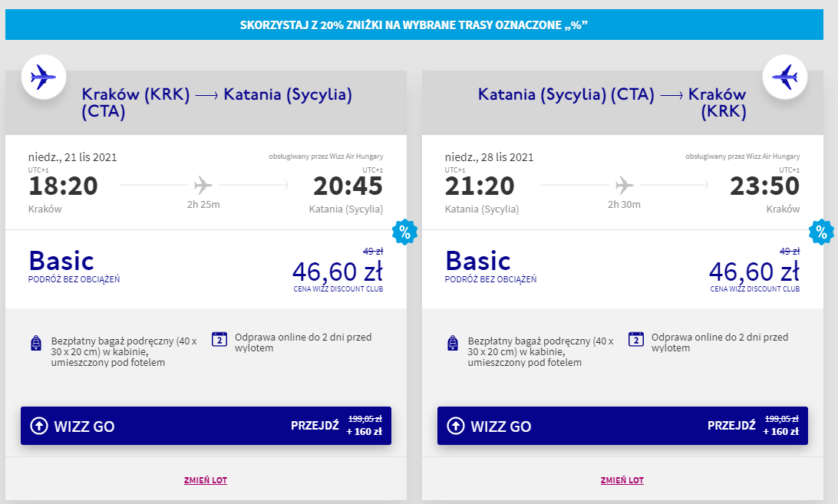The image size is (838, 504).
Task: Click the Katania (CTA) to Kraków route heading
Action: tap(612, 102)
